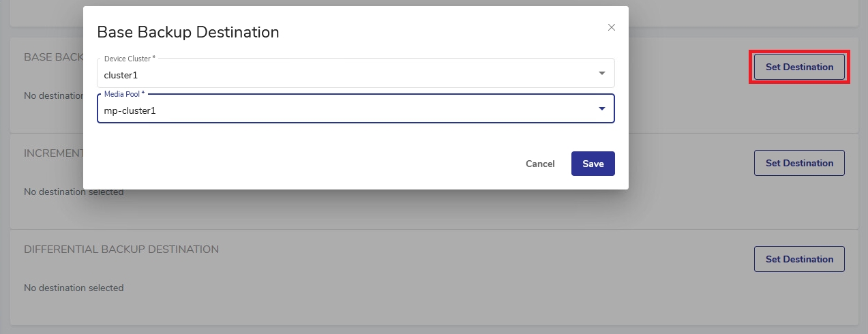Click 'No destination' text in Base Backup section
868x334 pixels.
[x=53, y=95]
